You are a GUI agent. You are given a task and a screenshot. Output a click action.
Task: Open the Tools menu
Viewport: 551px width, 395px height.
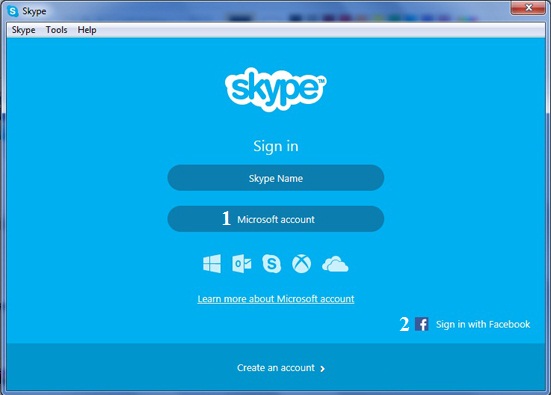tap(57, 30)
